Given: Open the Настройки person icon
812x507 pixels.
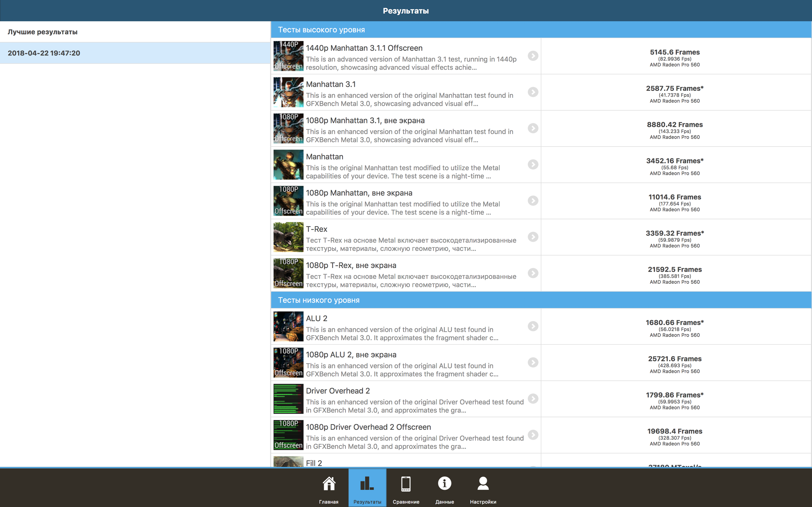Looking at the screenshot, I should click(x=483, y=484).
